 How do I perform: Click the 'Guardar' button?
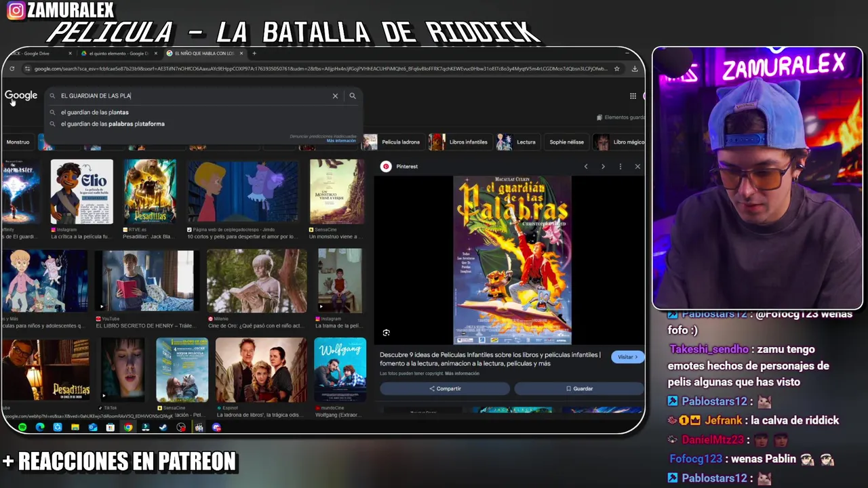[579, 388]
